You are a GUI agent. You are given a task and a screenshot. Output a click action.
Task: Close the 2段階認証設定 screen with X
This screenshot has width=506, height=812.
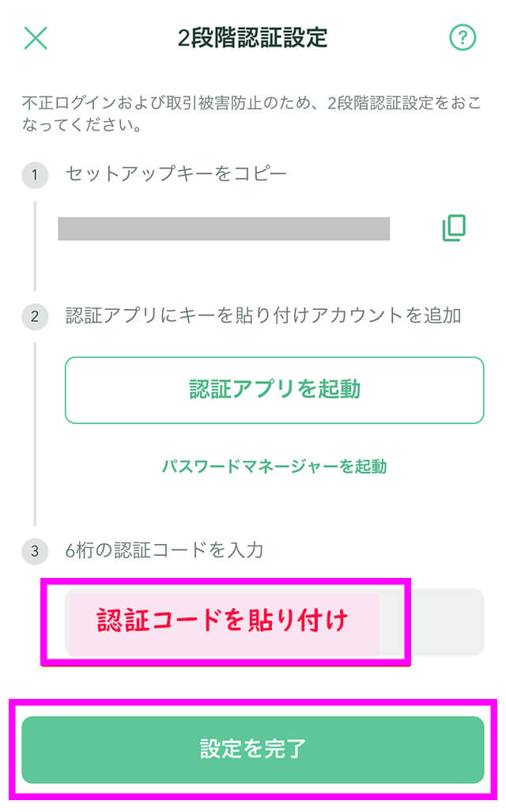[36, 38]
